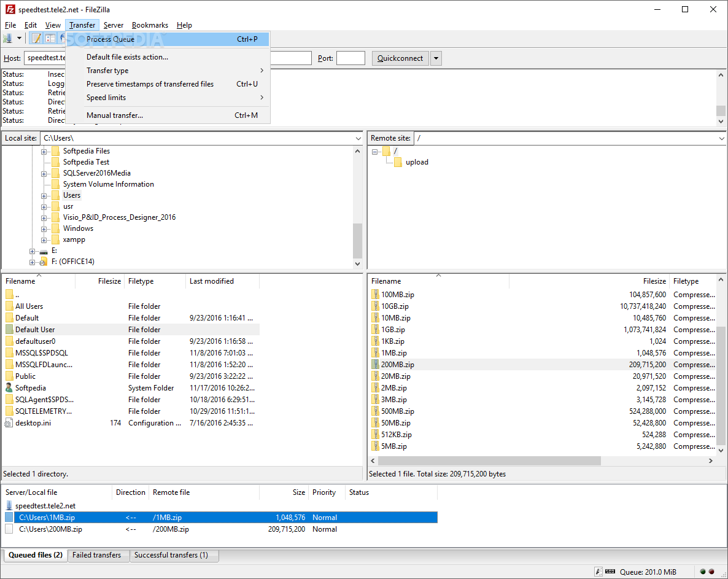The image size is (728, 579).
Task: Click the 1GB.zip archive icon
Action: [x=376, y=329]
